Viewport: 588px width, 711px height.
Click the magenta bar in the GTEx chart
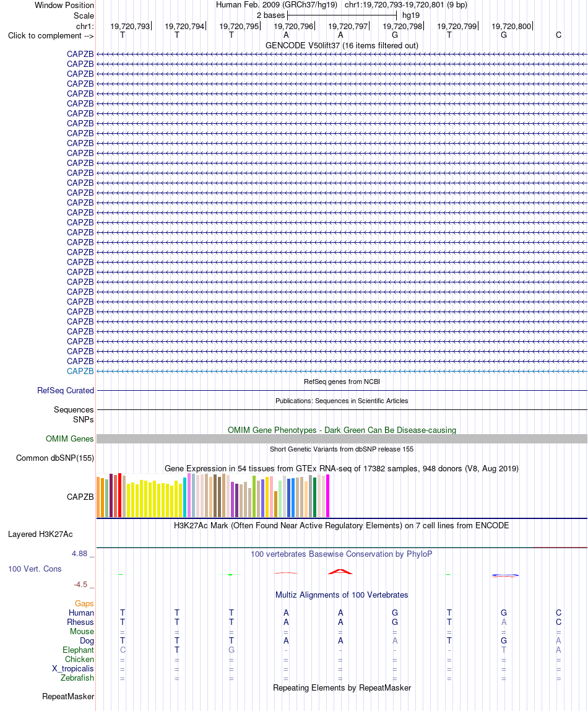(x=327, y=495)
